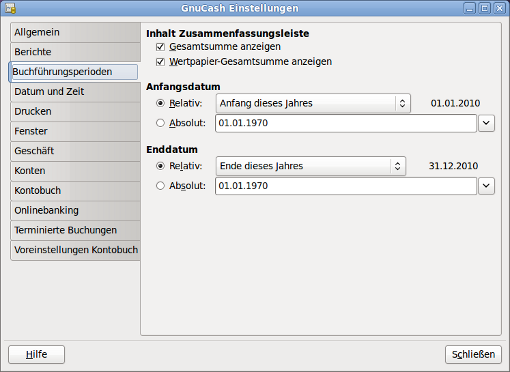The height and width of the screenshot is (372, 510).
Task: Click the Inhalt Zusammenfassungsleiste heading
Action: (x=228, y=34)
